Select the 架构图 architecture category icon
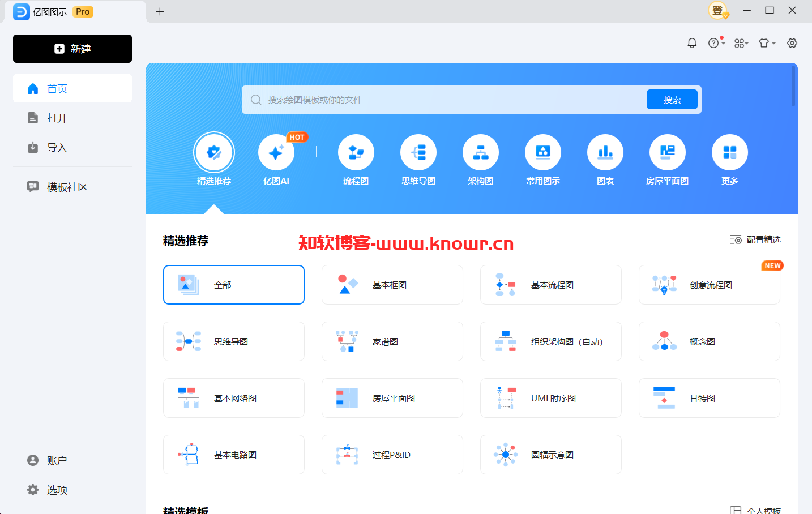 pos(481,152)
